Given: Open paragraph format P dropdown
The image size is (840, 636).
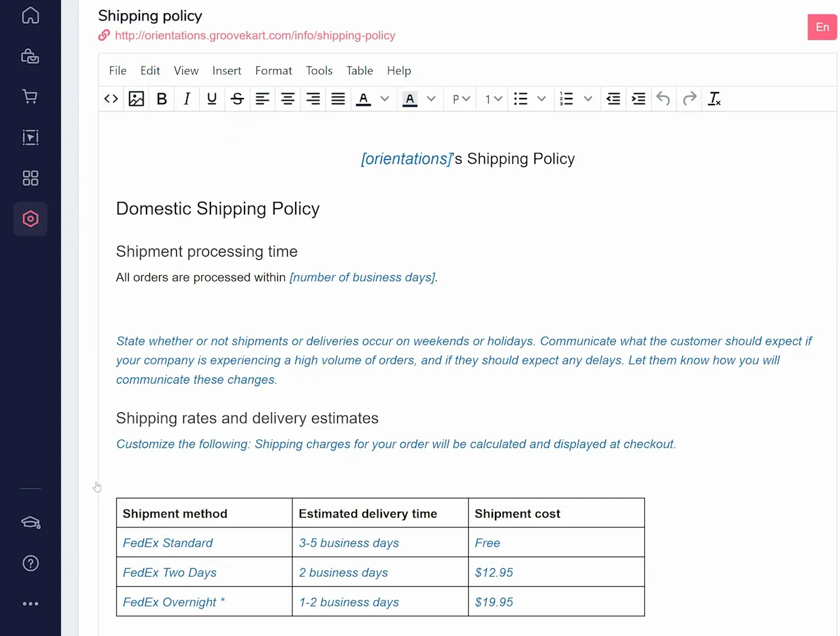Looking at the screenshot, I should [461, 99].
